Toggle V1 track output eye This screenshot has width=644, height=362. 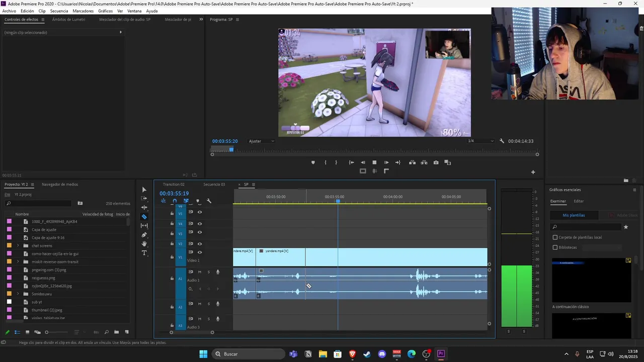(200, 252)
